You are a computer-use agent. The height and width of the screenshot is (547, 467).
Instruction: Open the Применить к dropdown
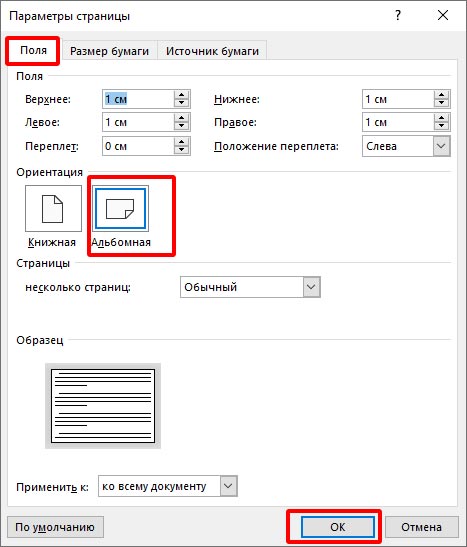pos(168,486)
